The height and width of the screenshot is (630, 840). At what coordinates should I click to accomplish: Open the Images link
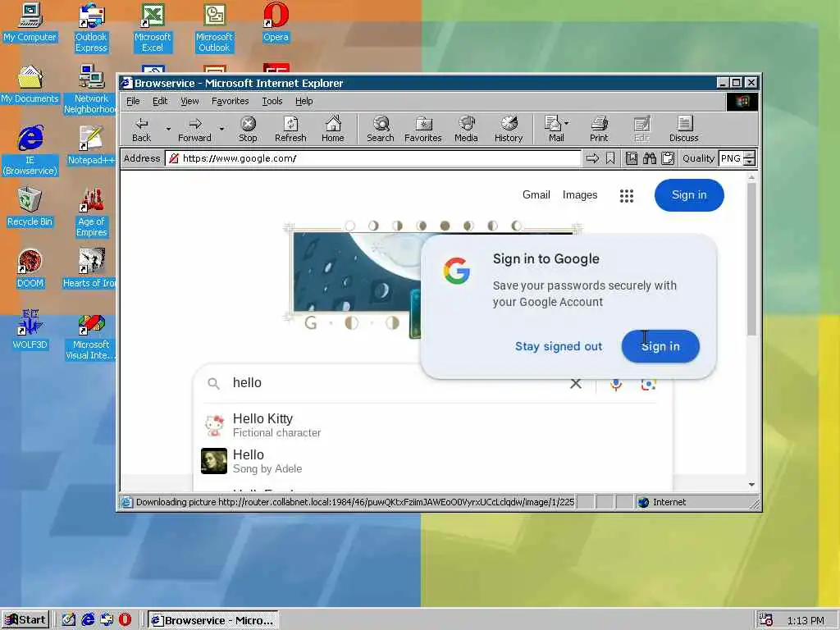click(x=580, y=195)
